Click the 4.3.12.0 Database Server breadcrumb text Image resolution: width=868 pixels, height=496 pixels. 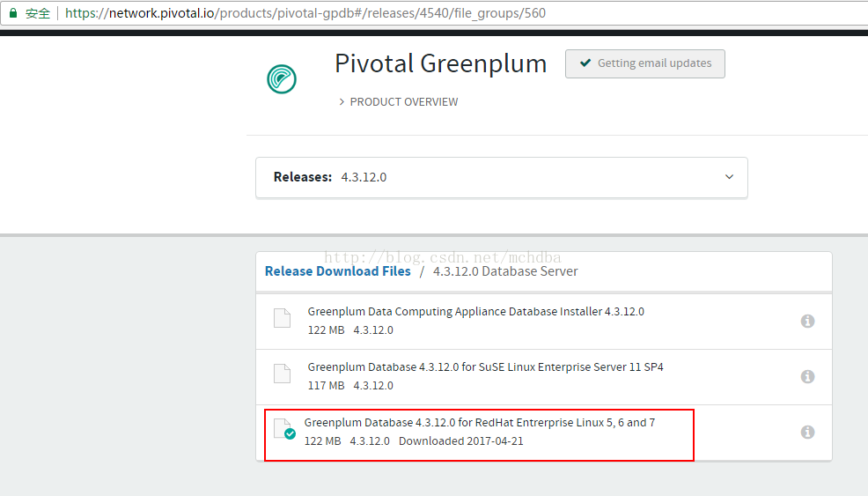[x=504, y=271]
